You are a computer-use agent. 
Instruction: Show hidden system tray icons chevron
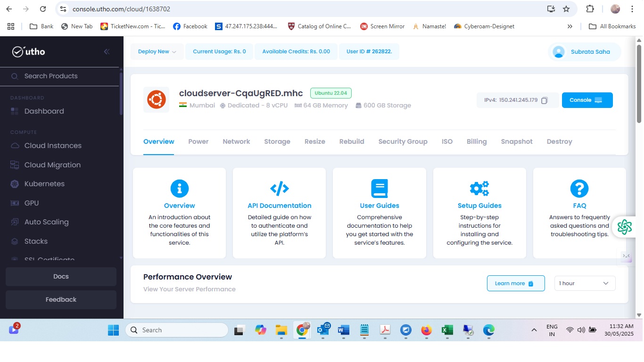pos(534,330)
